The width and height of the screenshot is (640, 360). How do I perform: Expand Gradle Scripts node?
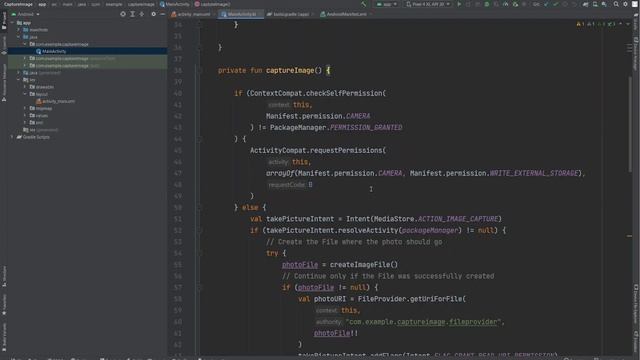click(x=12, y=137)
